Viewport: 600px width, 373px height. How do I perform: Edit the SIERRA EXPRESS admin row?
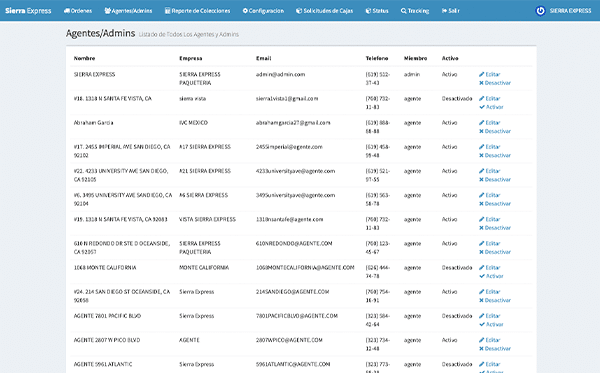pyautogui.click(x=489, y=74)
